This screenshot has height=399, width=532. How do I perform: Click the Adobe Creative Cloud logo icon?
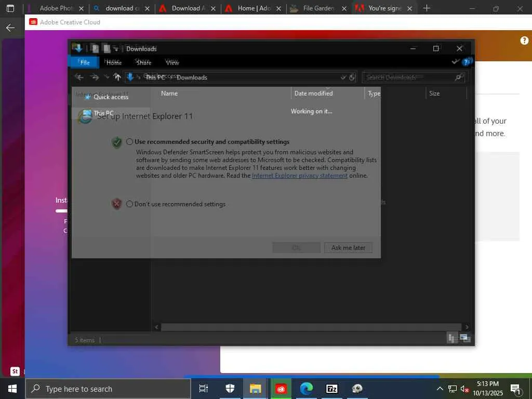[x=33, y=22]
